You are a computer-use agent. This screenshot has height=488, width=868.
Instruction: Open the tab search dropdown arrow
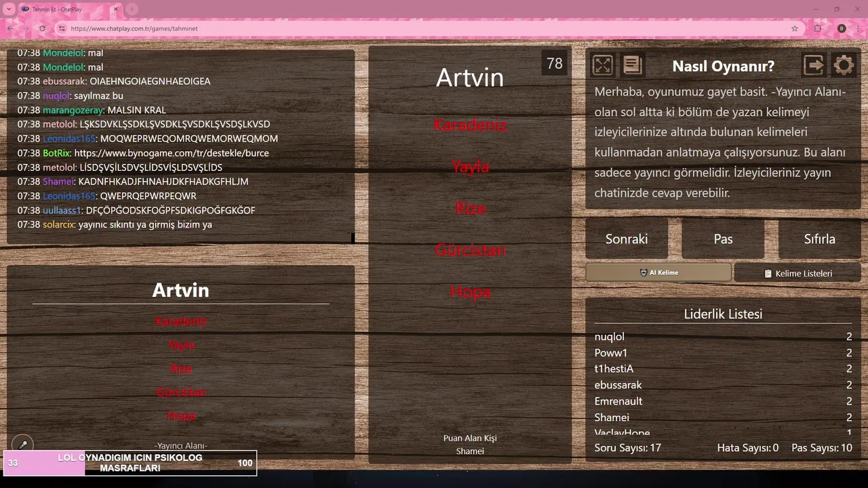(9, 9)
